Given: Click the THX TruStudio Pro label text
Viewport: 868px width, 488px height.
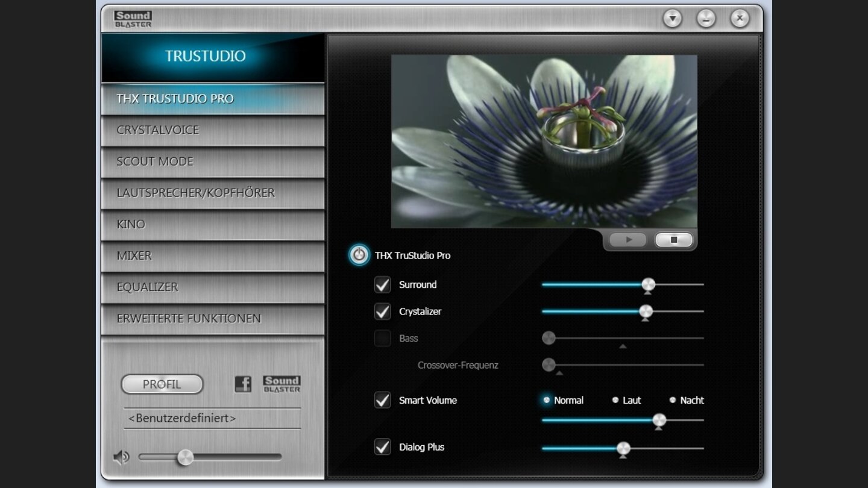Looking at the screenshot, I should [x=413, y=255].
